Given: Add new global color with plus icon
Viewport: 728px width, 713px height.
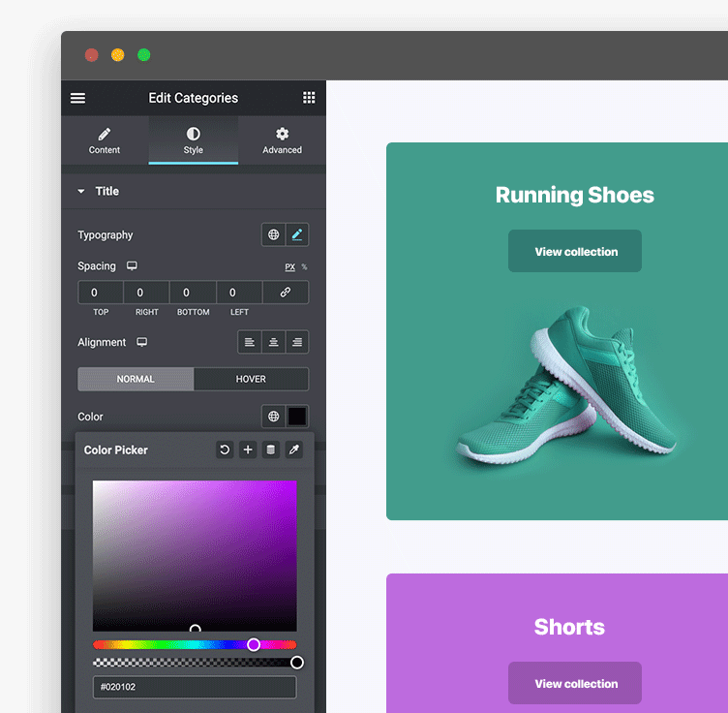Looking at the screenshot, I should click(248, 449).
